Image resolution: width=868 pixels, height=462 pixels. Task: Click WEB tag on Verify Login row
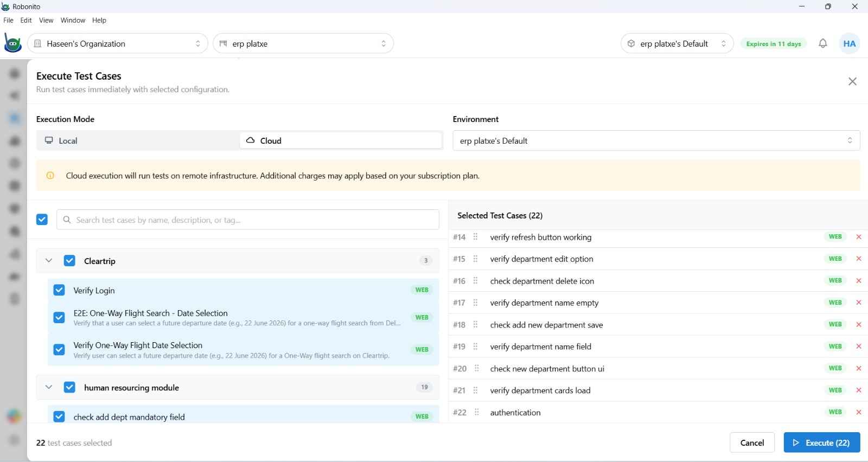point(422,290)
